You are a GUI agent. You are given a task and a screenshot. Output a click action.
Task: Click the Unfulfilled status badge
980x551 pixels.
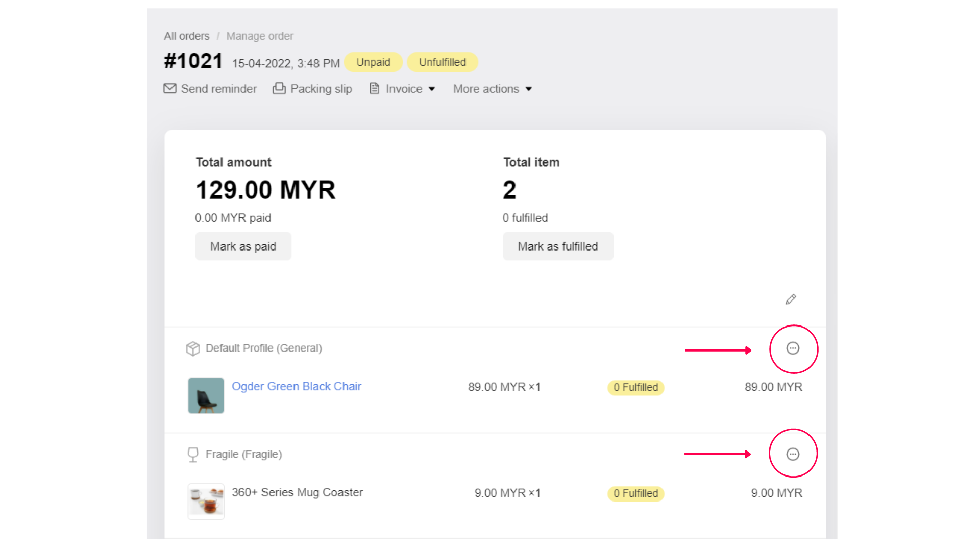(x=443, y=62)
